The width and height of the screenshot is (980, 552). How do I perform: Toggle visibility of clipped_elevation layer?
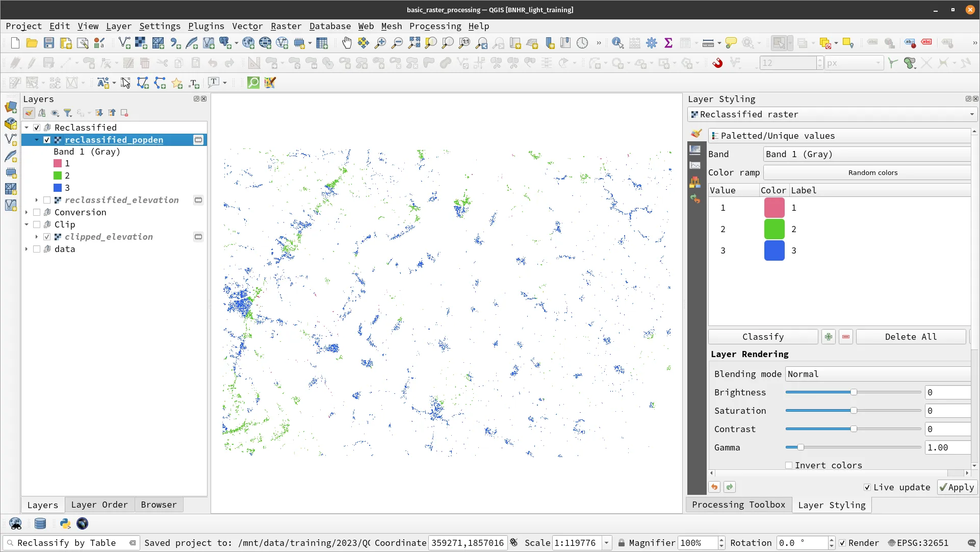point(47,236)
